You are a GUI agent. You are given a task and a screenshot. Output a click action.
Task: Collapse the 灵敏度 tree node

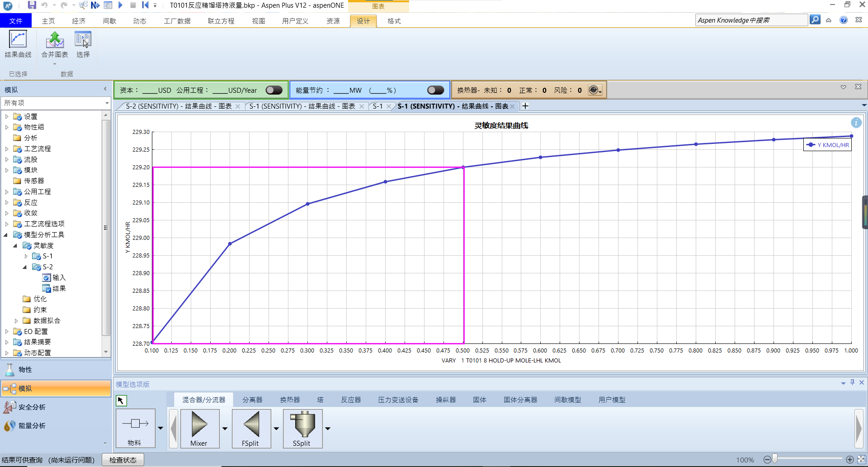pyautogui.click(x=15, y=246)
